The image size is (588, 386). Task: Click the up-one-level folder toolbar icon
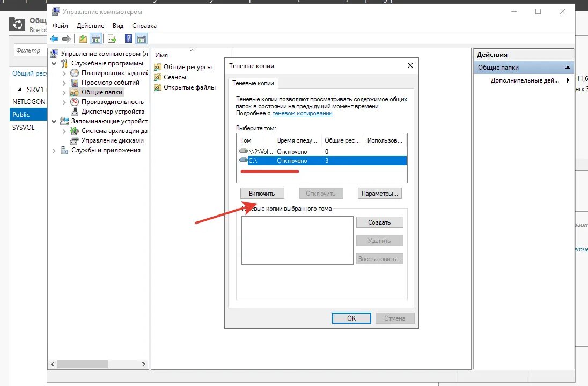(83, 39)
